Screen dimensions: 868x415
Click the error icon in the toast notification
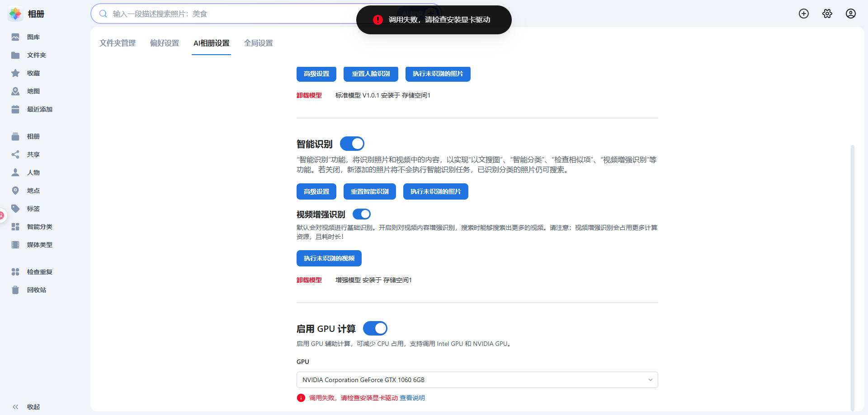(x=378, y=20)
